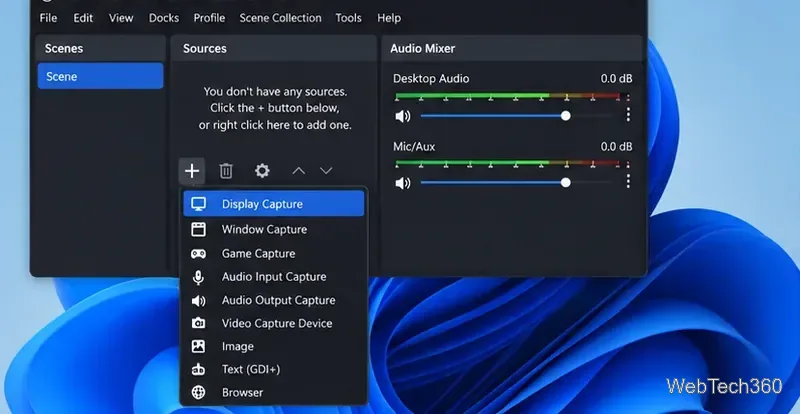Image resolution: width=800 pixels, height=414 pixels.
Task: Open the Edit menu
Action: coord(83,18)
